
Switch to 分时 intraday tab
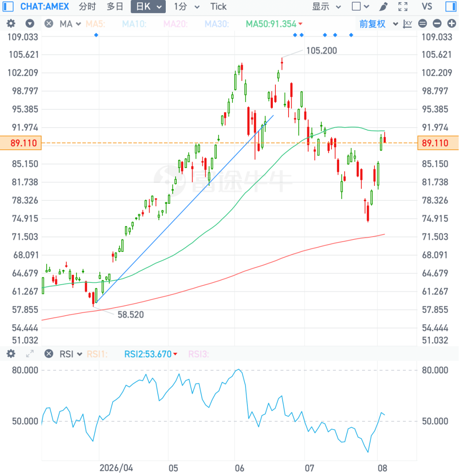(88, 6)
